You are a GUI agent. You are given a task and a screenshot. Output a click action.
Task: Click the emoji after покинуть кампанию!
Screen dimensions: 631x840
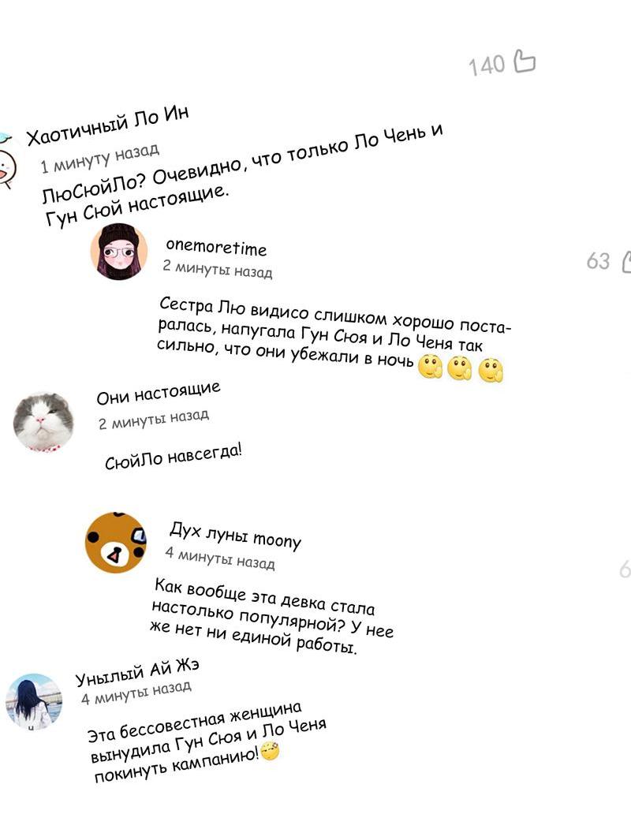pos(270,751)
